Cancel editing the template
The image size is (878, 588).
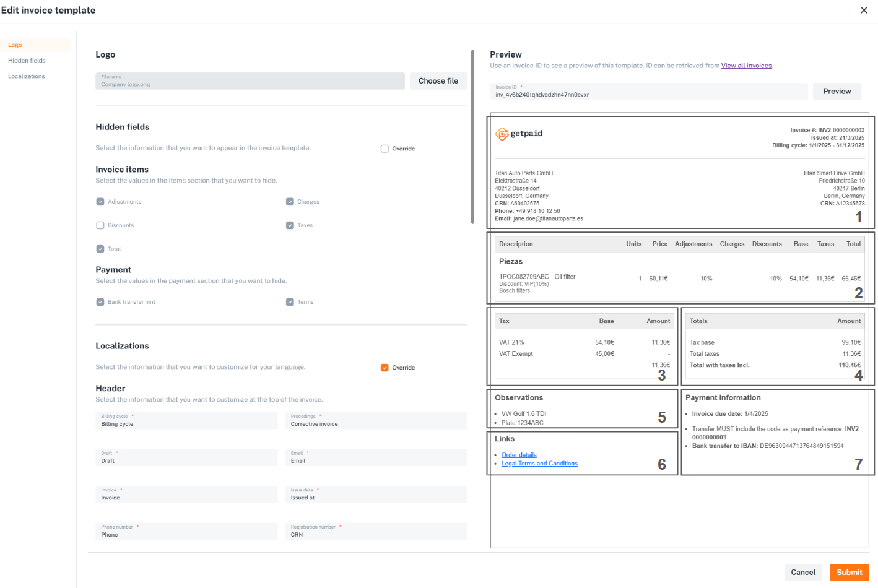(802, 573)
